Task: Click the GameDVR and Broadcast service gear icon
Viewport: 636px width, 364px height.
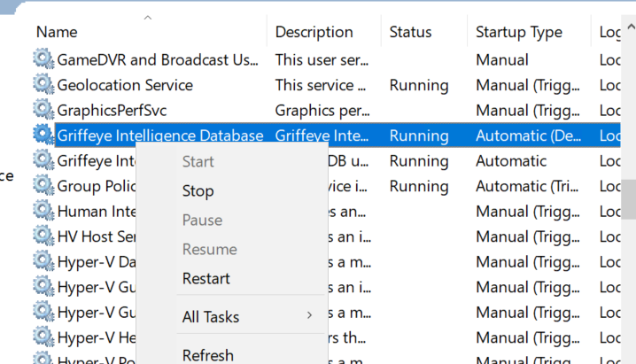Action: [43, 60]
